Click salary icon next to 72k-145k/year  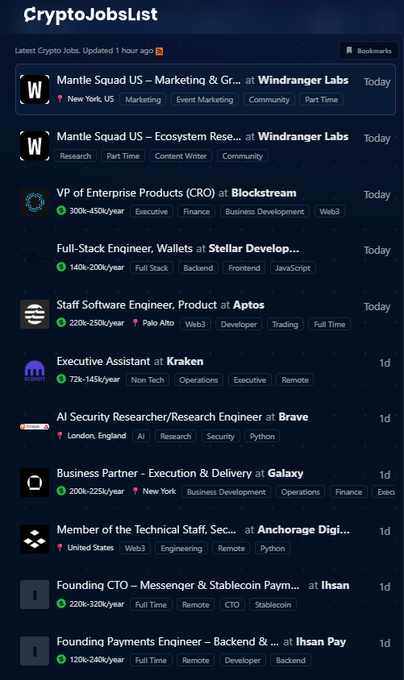point(61,379)
